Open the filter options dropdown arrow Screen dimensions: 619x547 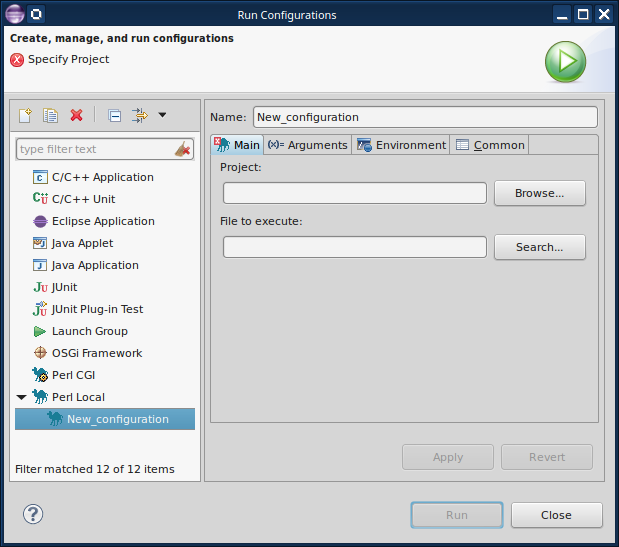click(162, 115)
